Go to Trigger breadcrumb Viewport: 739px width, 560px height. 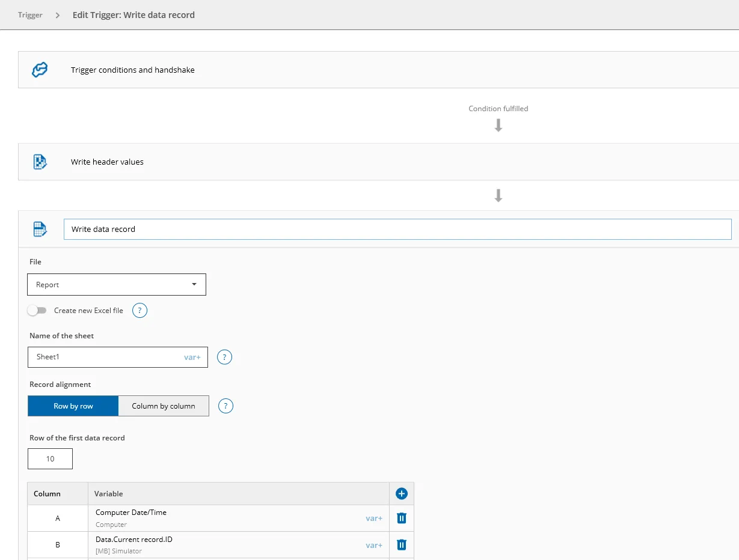click(x=30, y=15)
